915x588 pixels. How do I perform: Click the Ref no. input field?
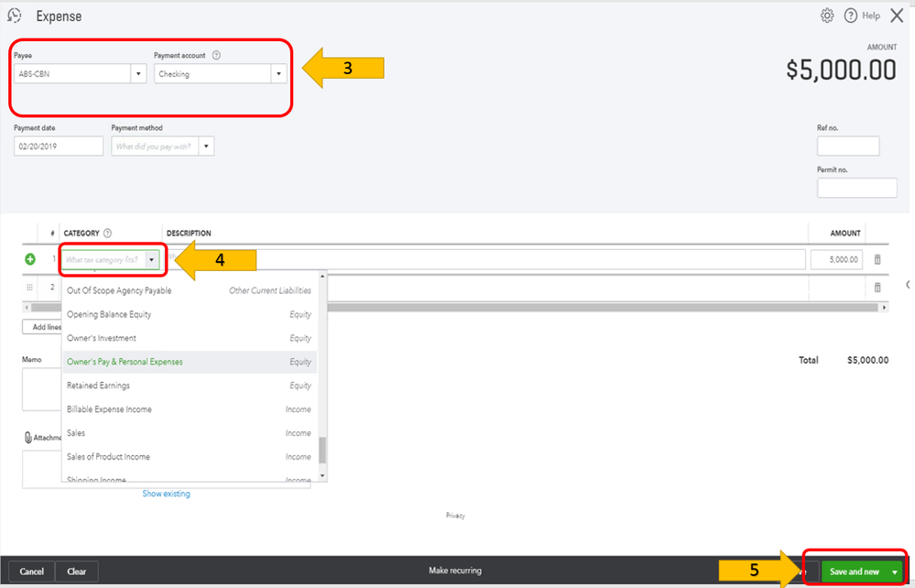click(x=848, y=146)
